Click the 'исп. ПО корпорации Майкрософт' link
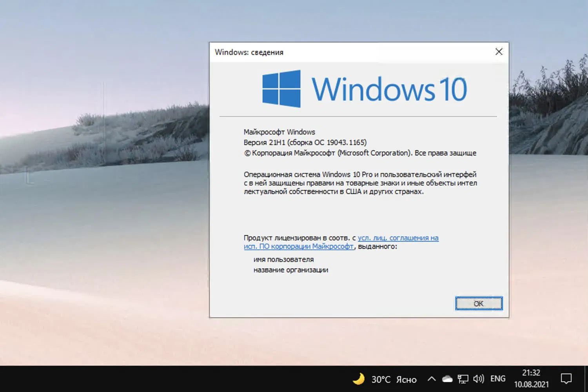The image size is (588, 392). [298, 247]
